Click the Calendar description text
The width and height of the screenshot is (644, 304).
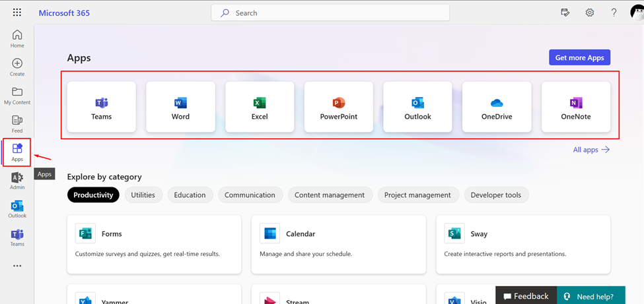[306, 254]
